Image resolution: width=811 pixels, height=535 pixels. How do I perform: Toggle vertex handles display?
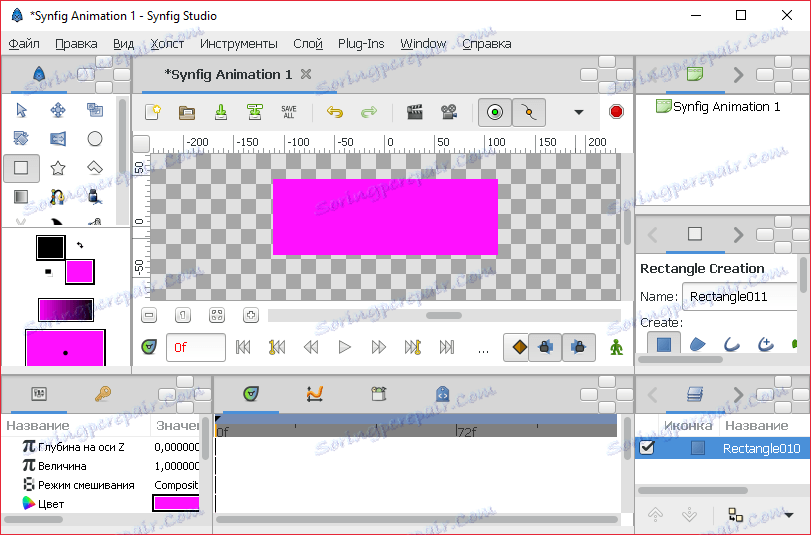click(x=529, y=112)
